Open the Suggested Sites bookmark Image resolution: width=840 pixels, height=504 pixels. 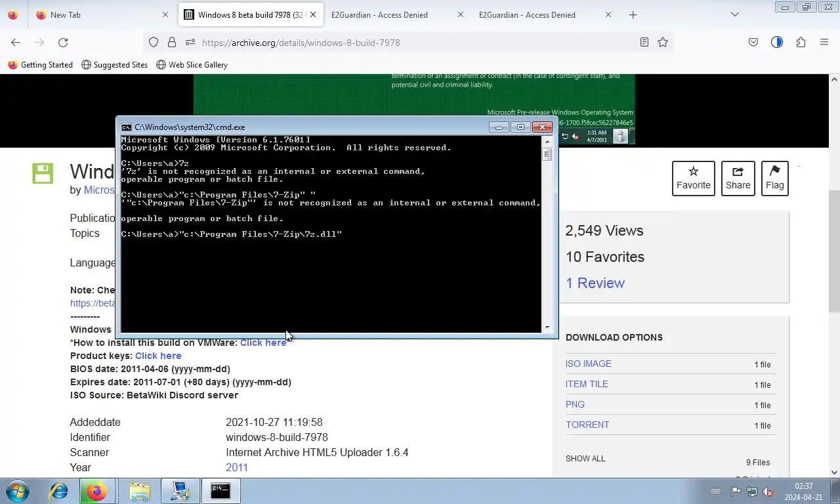pos(115,65)
